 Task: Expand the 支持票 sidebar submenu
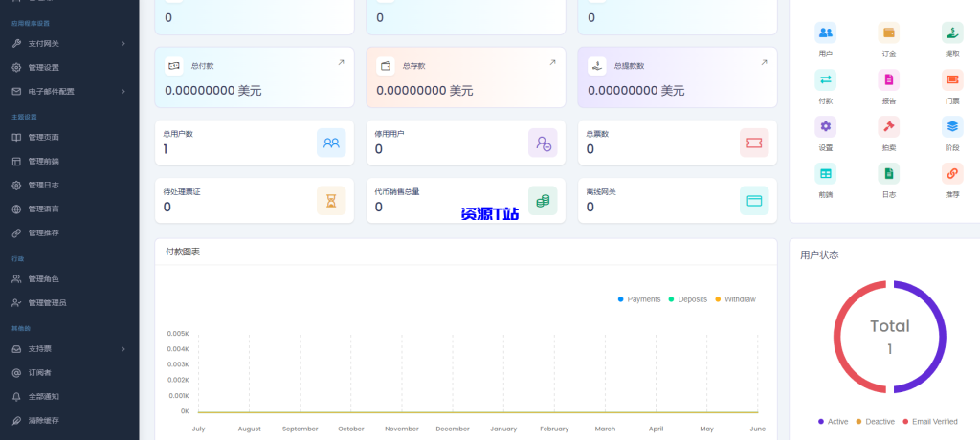pyautogui.click(x=69, y=348)
